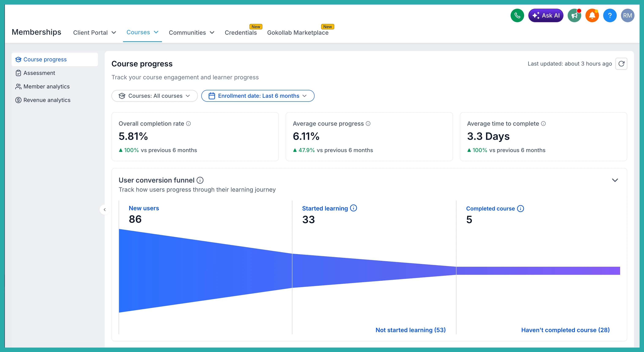
Task: Open the Credentials tab
Action: [241, 33]
